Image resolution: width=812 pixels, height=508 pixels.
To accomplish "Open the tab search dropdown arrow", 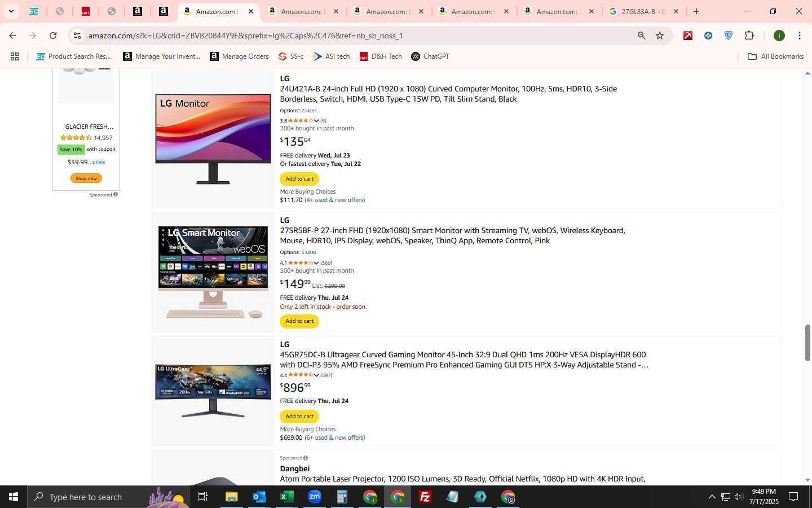I will (11, 11).
